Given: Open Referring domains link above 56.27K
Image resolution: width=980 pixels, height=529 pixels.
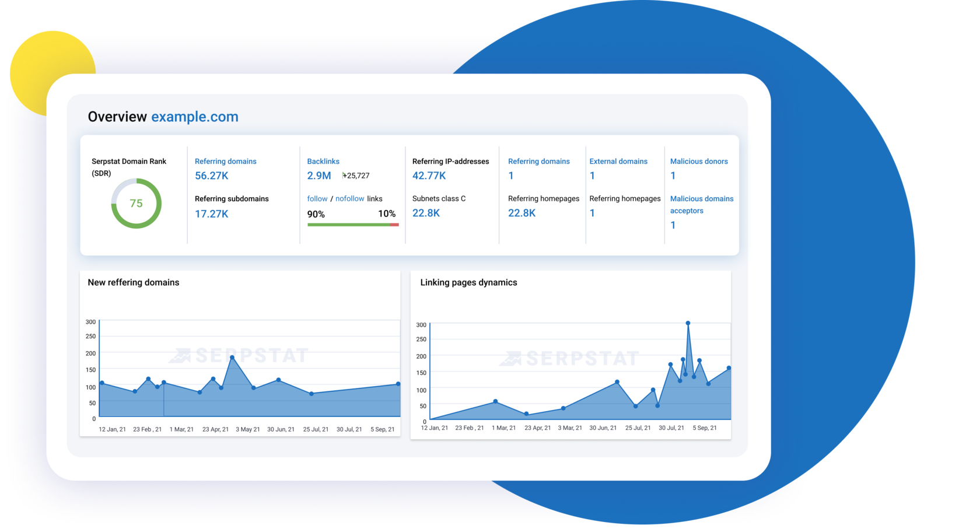Looking at the screenshot, I should tap(226, 162).
